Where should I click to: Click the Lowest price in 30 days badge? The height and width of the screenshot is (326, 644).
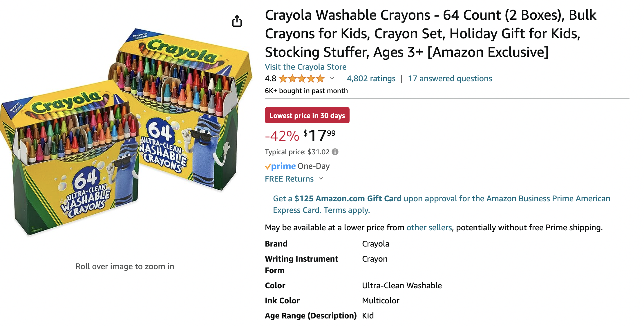coord(307,115)
